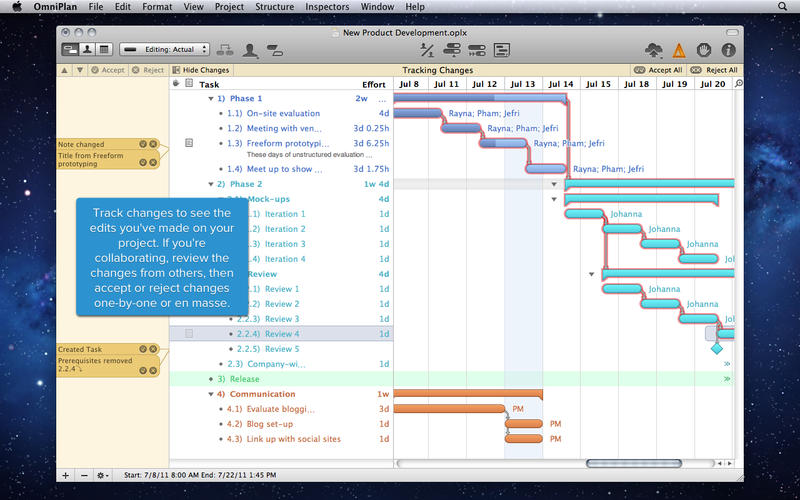
Task: Open the gear action menu at bottom left
Action: [103, 475]
